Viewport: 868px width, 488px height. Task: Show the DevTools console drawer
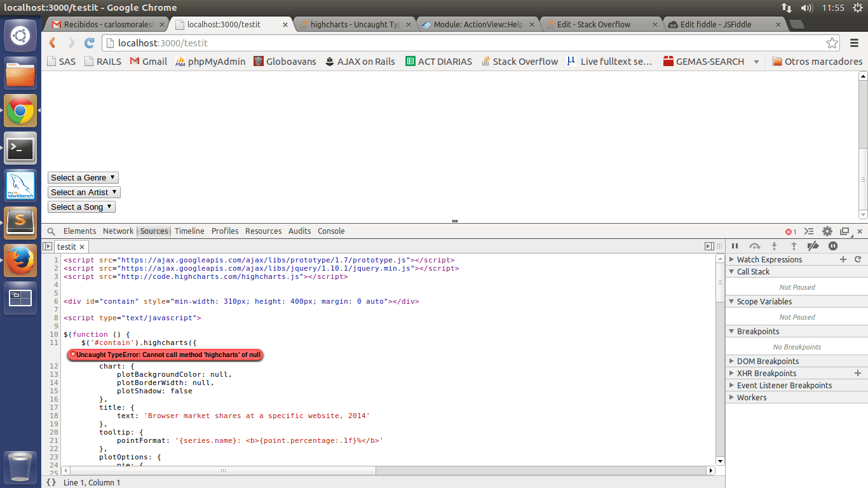809,231
